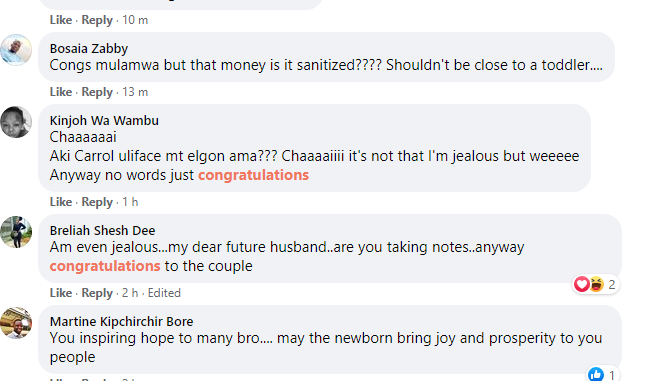
Task: Reply to Kinjoh Wa Wambu's comment
Action: point(97,202)
